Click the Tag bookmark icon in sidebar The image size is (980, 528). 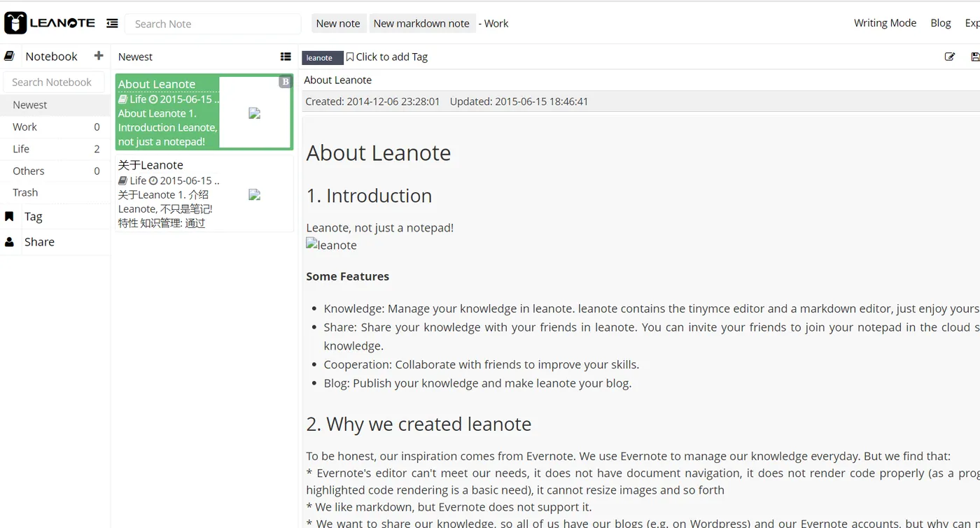(x=9, y=217)
